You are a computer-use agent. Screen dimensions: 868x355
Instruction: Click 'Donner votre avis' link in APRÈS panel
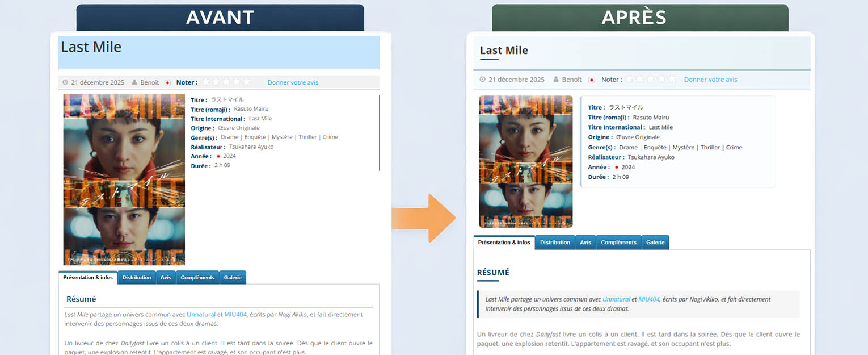tap(710, 80)
